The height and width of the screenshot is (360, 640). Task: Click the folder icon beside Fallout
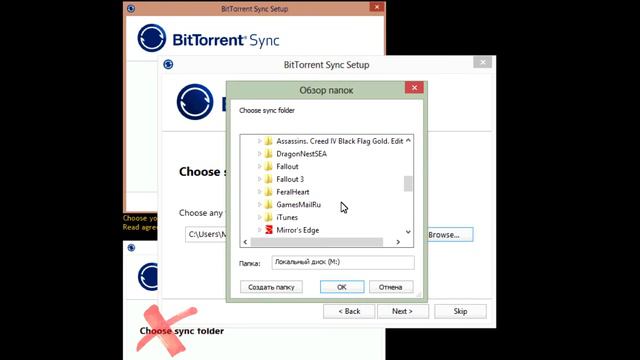[269, 167]
